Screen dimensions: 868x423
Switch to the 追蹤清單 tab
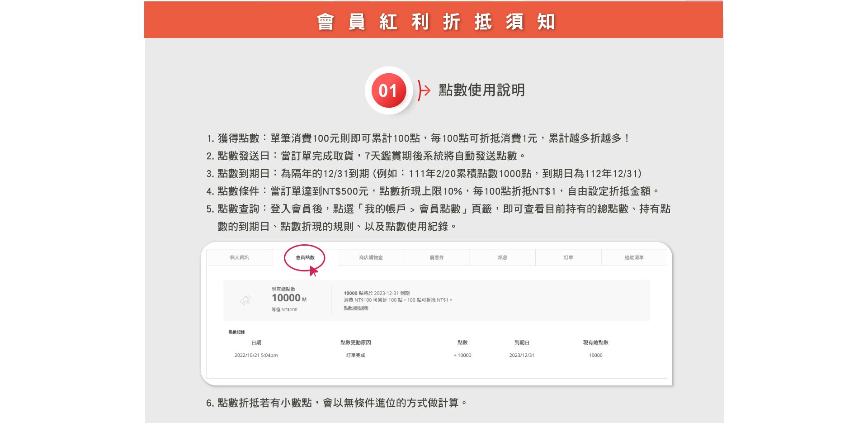pyautogui.click(x=634, y=257)
